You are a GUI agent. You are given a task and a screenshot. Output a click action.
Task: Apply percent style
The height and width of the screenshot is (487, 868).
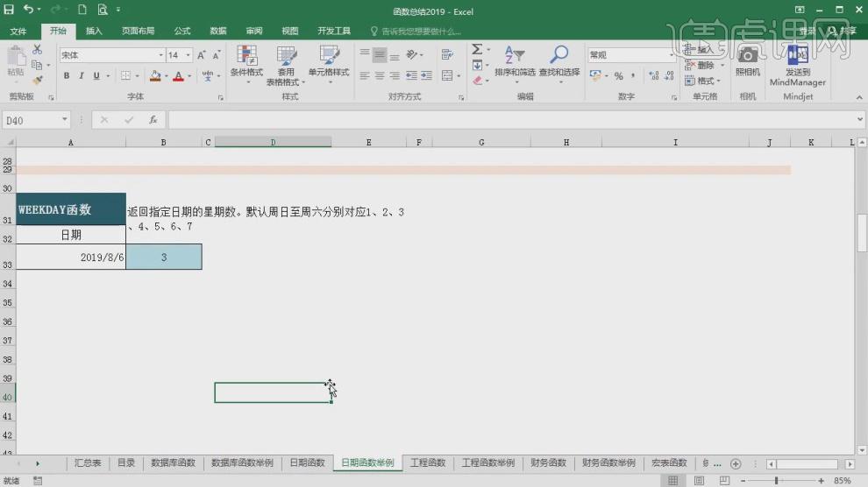619,75
